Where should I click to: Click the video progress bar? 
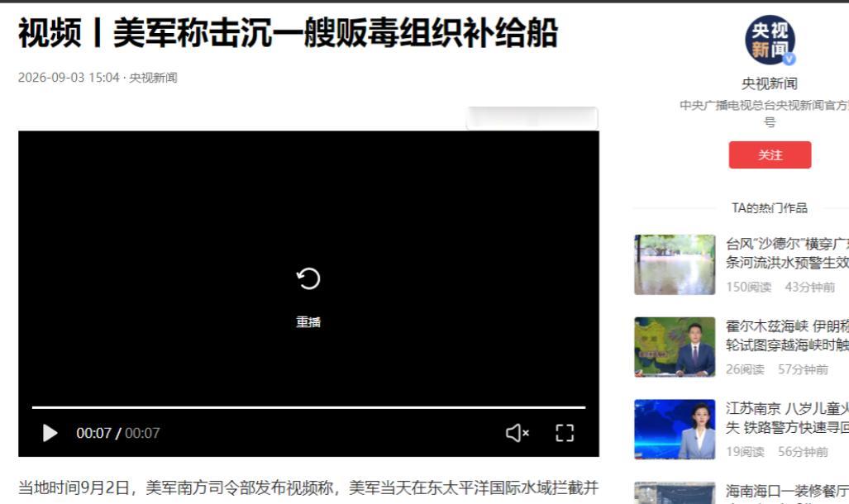308,407
